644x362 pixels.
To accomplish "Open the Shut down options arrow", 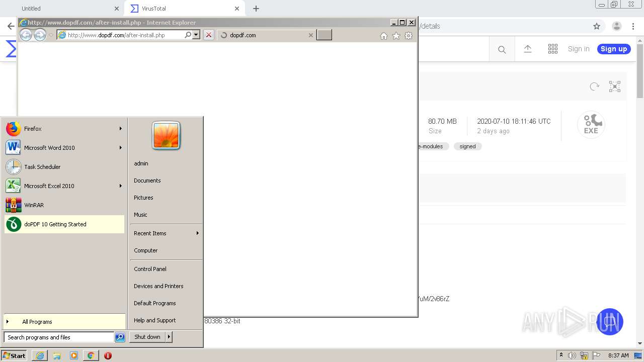I will click(x=169, y=337).
